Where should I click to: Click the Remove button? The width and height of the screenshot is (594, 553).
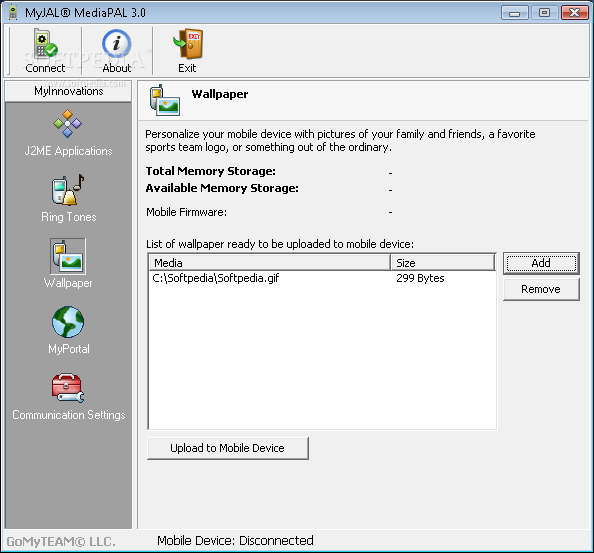coord(541,289)
